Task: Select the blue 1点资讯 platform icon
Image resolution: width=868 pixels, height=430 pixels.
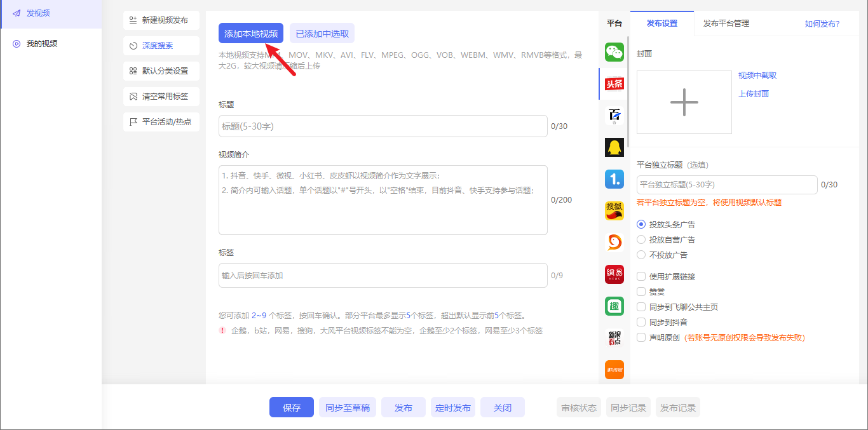Action: (x=614, y=179)
